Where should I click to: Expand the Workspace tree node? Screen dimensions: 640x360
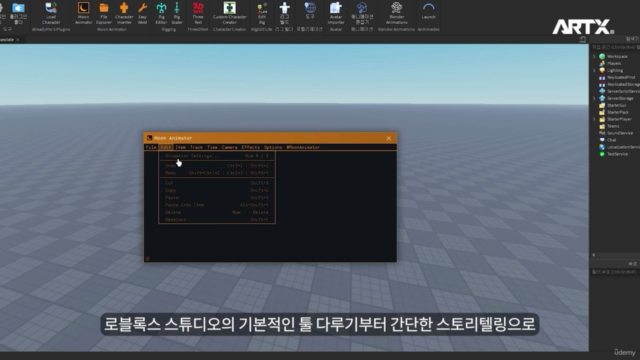(594, 56)
